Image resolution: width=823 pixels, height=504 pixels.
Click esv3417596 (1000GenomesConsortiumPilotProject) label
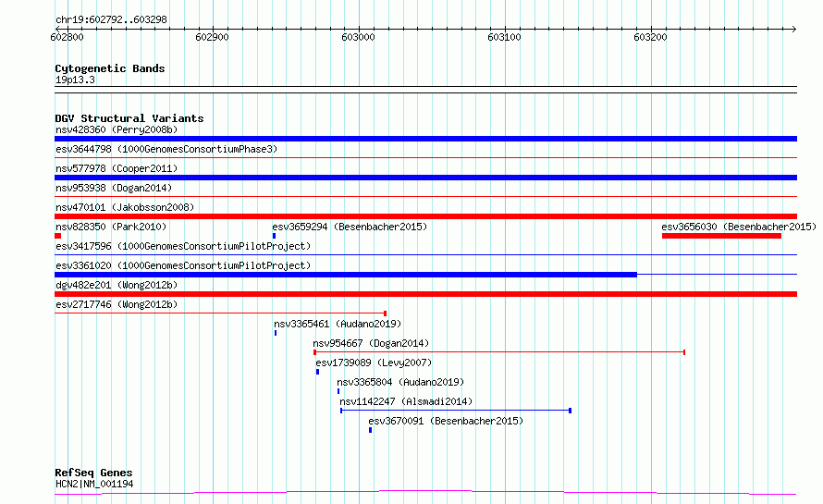click(x=183, y=246)
